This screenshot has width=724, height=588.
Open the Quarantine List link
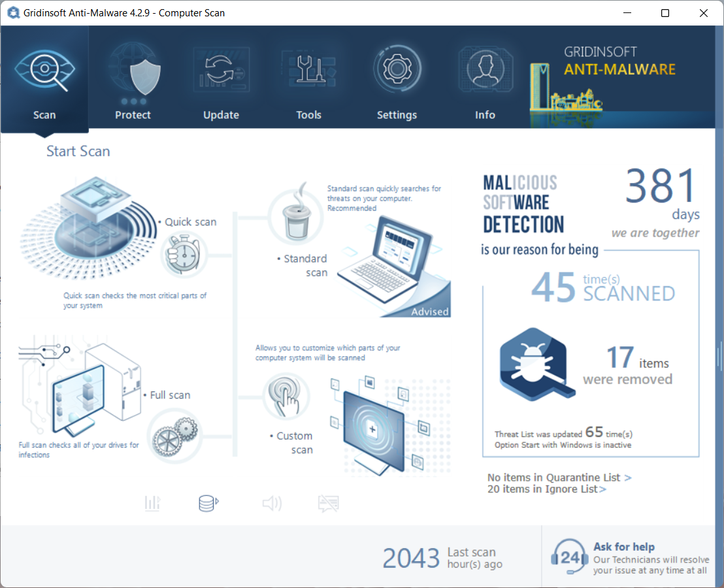click(559, 477)
